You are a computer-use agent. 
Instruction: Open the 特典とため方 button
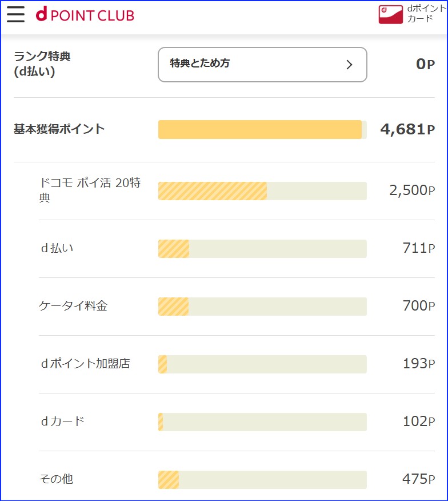coord(262,64)
